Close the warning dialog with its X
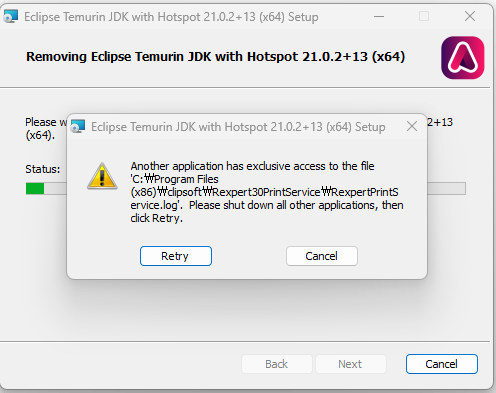Screen dimensions: 496x393 412,126
